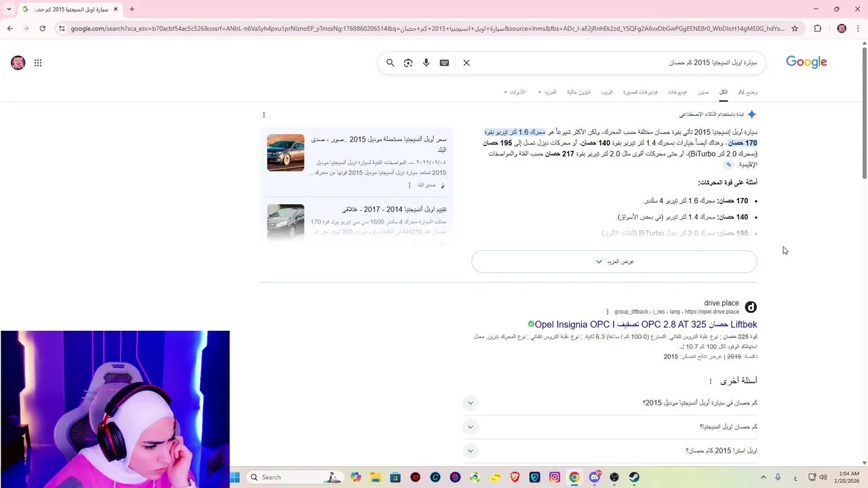Switch to the فيديوهات قصيرة tab
Screen dimensions: 868x488
640,92
